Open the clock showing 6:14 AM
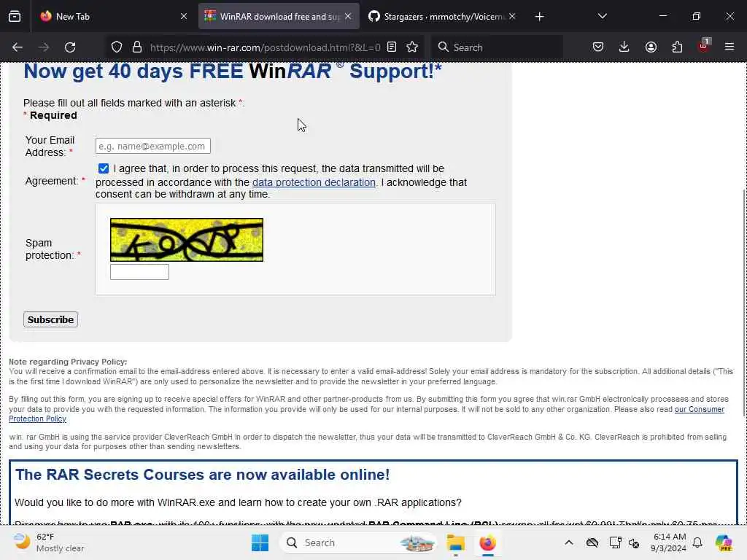The width and height of the screenshot is (747, 560). point(669,542)
